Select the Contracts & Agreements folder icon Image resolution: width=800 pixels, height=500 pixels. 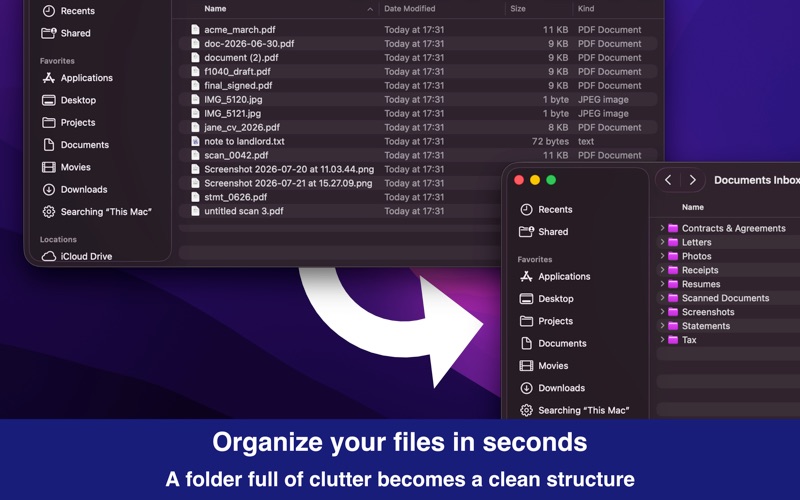pyautogui.click(x=673, y=228)
